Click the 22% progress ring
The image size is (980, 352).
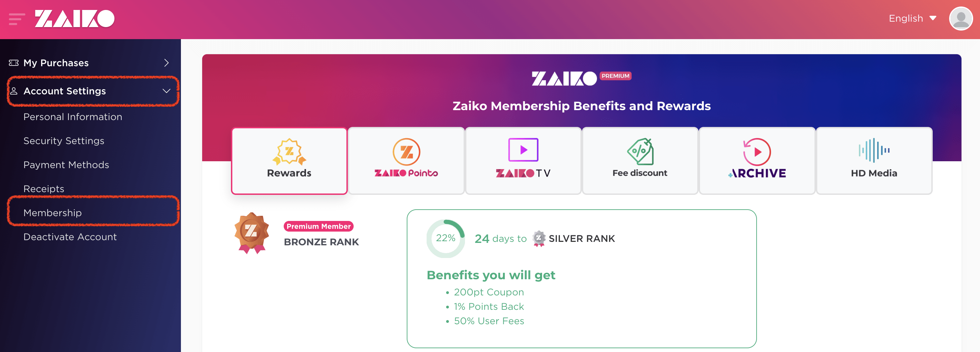(445, 238)
